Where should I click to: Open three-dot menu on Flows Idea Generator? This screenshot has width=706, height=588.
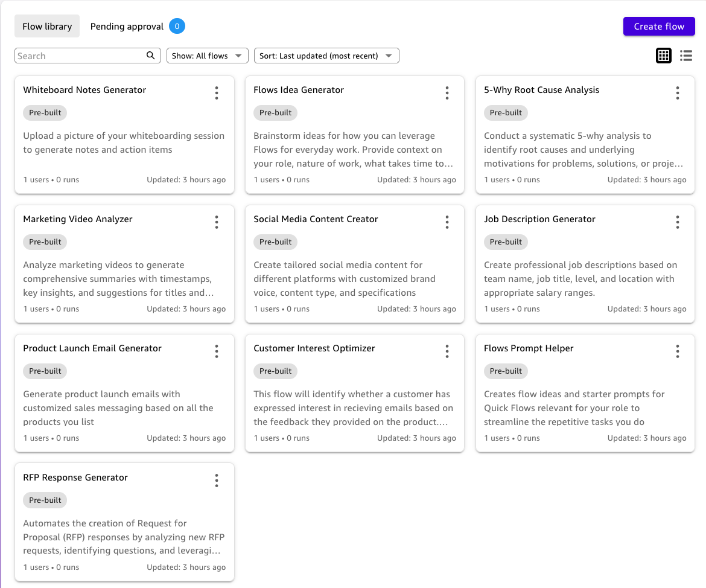click(x=447, y=93)
